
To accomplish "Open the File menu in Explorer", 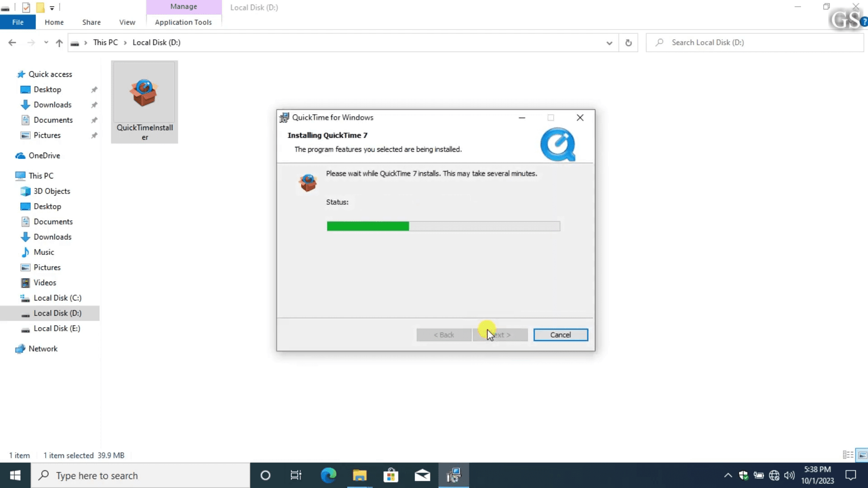I will tap(18, 22).
